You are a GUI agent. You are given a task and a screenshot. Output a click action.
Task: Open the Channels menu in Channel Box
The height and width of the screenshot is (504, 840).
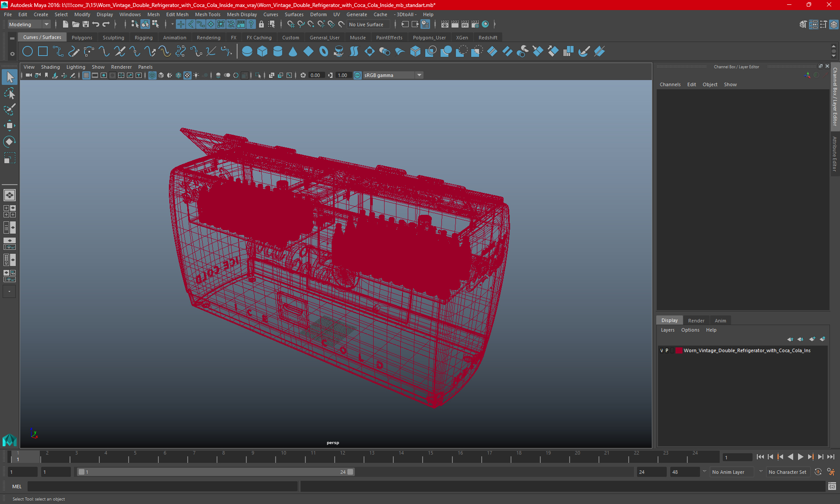[670, 84]
